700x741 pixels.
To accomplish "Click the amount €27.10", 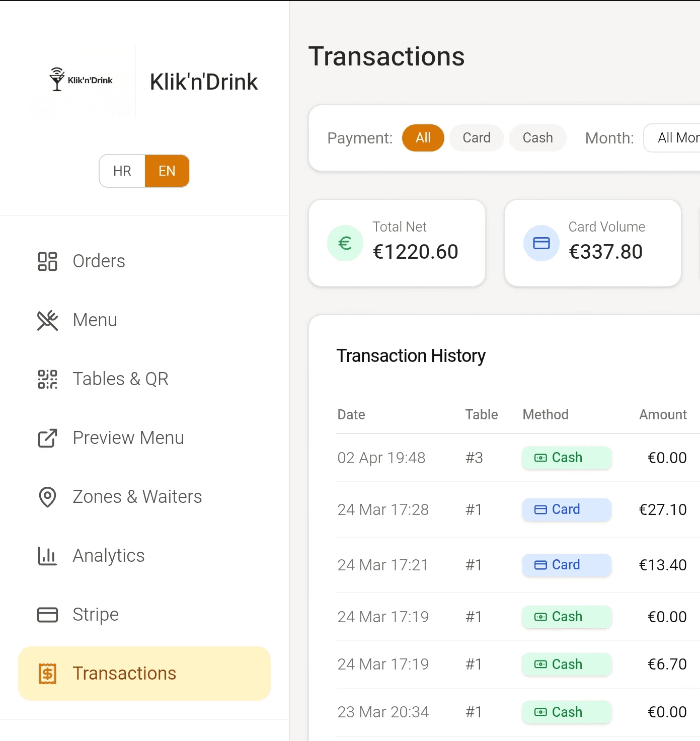I will point(663,509).
